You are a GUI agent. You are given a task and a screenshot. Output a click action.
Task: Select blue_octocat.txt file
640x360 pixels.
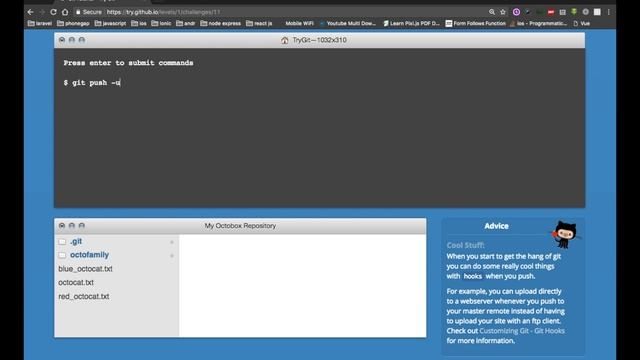pos(85,269)
